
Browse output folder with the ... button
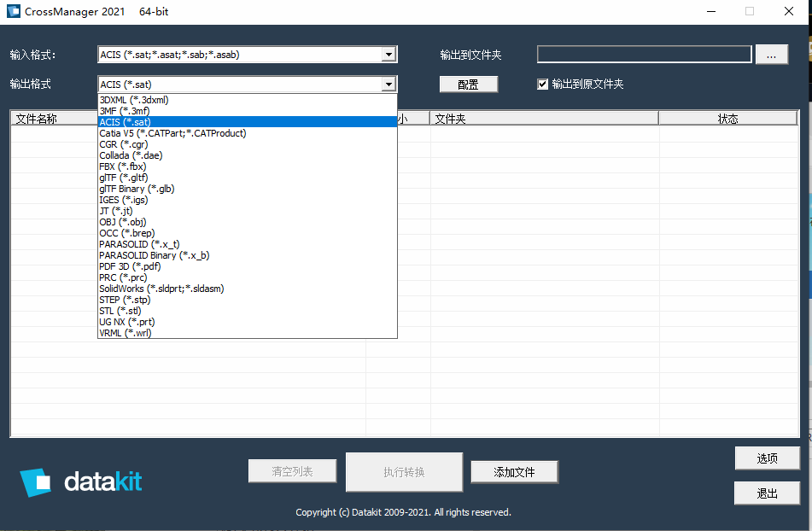(772, 55)
